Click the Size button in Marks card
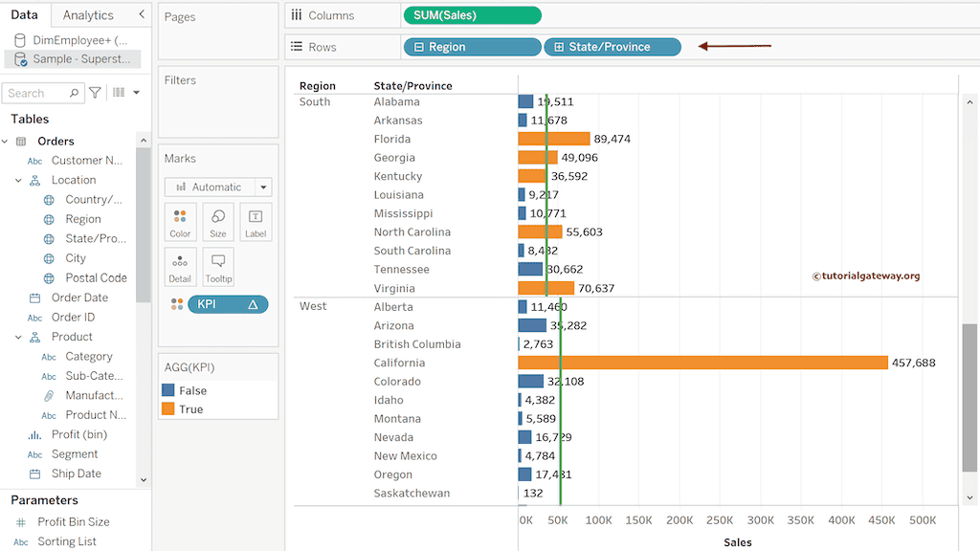The image size is (980, 551). pos(217,222)
